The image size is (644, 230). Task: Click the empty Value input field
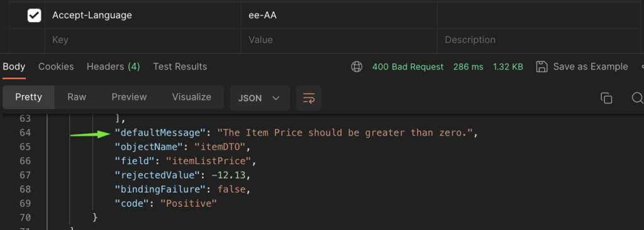(339, 40)
